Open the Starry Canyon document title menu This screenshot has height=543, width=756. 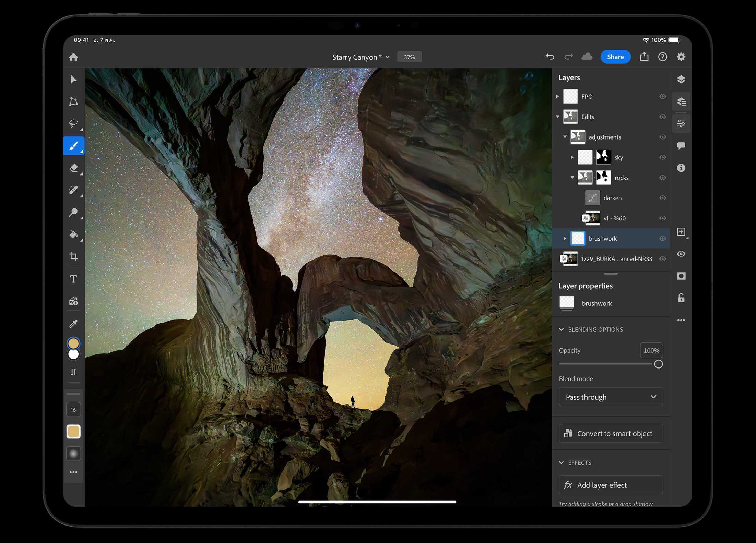[x=361, y=57]
